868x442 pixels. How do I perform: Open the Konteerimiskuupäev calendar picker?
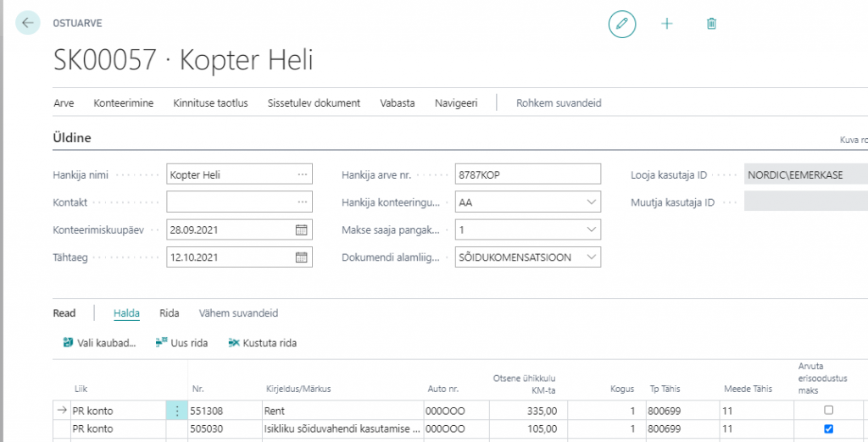tap(301, 229)
